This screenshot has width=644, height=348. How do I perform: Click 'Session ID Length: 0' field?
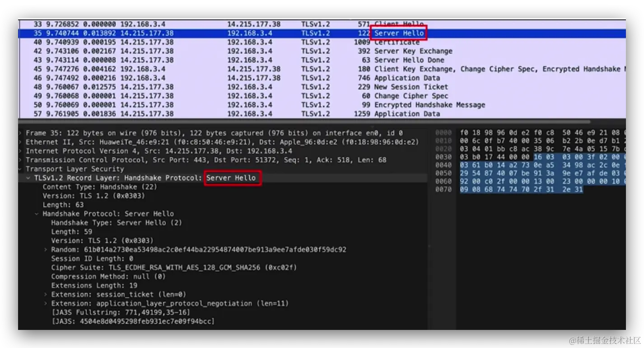tap(92, 259)
